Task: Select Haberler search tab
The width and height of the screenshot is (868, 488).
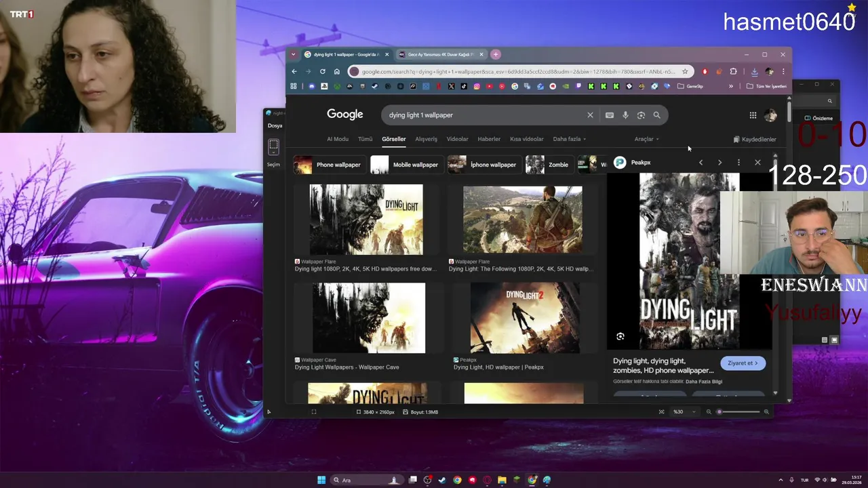Action: click(489, 139)
